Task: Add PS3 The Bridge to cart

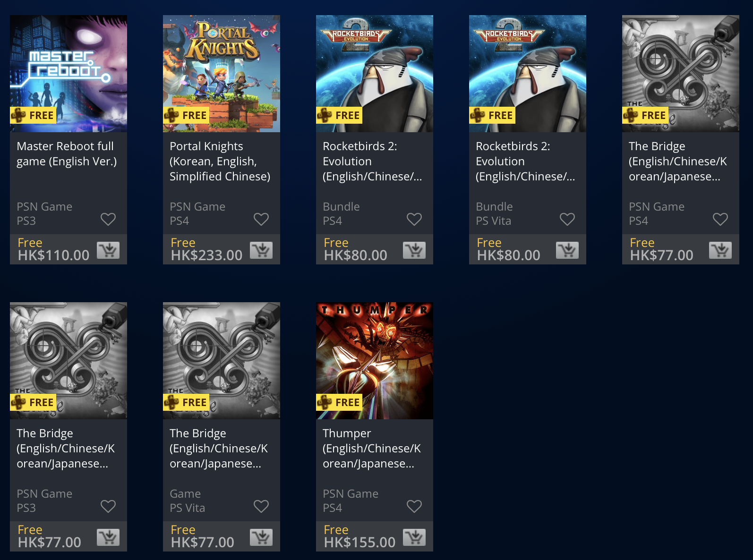Action: [108, 537]
